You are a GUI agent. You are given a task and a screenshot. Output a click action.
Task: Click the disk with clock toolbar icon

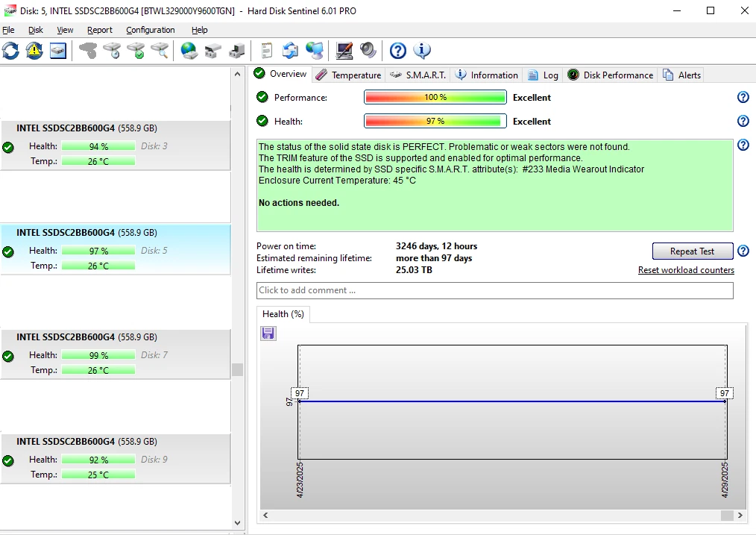tap(112, 51)
